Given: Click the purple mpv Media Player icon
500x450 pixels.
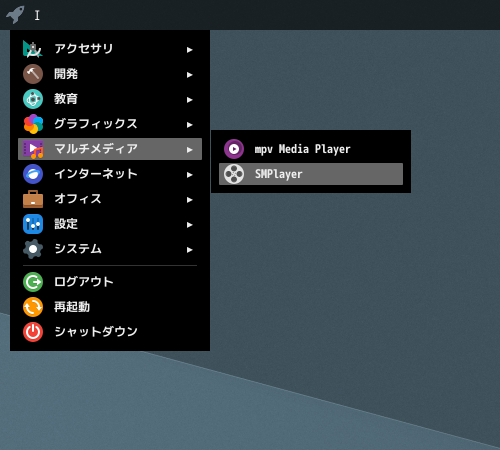Looking at the screenshot, I should coord(234,149).
